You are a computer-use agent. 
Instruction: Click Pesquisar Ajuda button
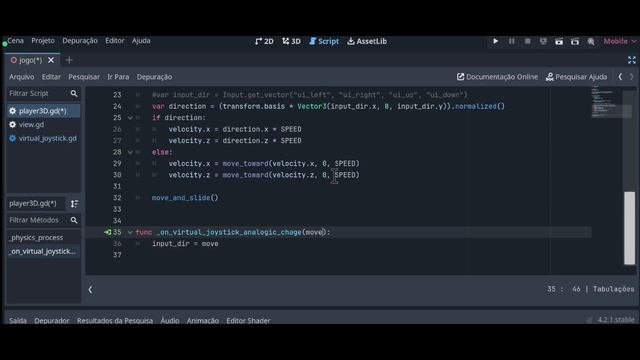pos(576,77)
